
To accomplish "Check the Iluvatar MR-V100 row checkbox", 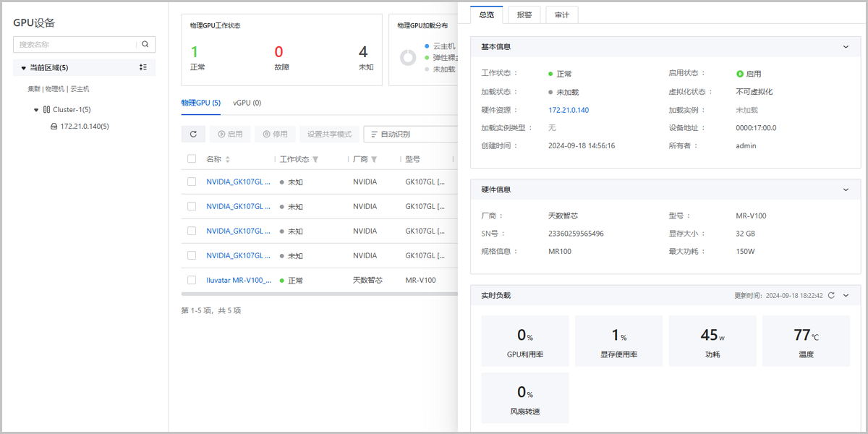I will [x=192, y=280].
